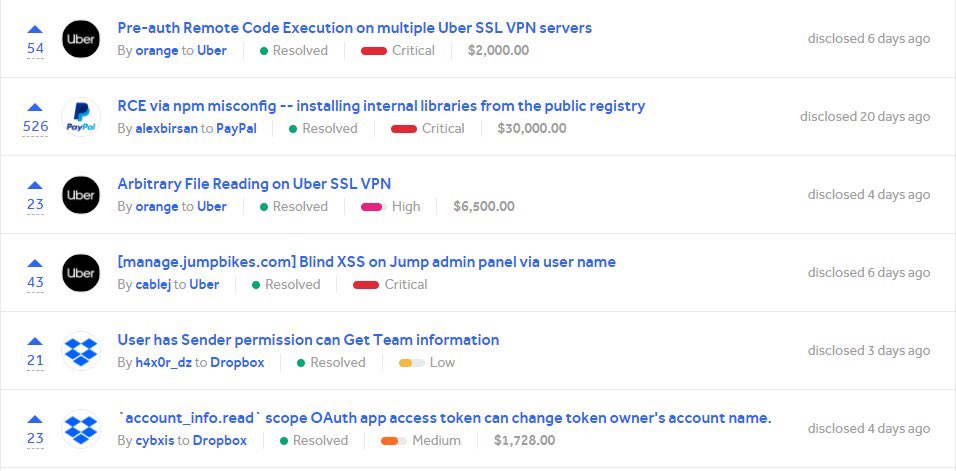
Task: Open vote count 43 details
Action: (35, 282)
